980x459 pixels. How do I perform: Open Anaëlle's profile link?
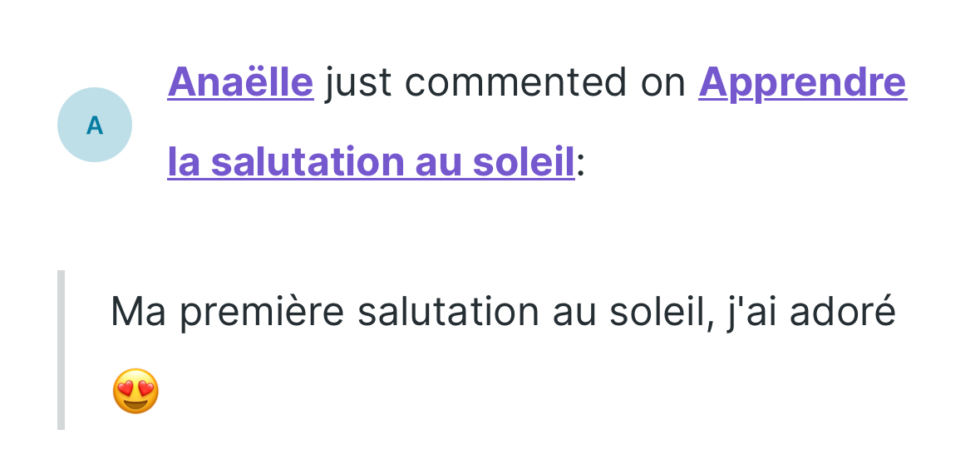coord(240,82)
